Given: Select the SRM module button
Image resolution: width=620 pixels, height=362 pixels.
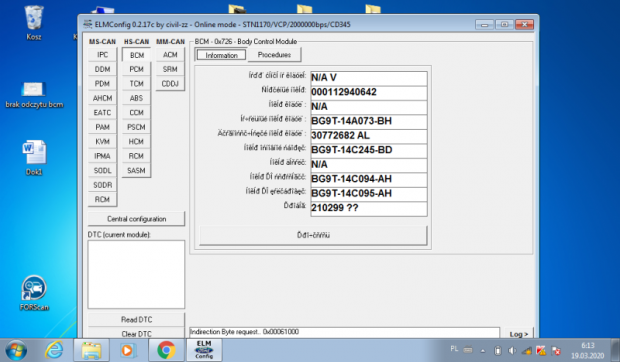Looking at the screenshot, I should tap(170, 69).
